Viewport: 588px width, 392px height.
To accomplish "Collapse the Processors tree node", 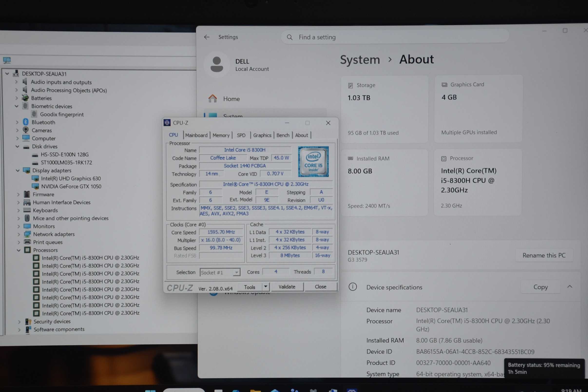I will point(19,250).
